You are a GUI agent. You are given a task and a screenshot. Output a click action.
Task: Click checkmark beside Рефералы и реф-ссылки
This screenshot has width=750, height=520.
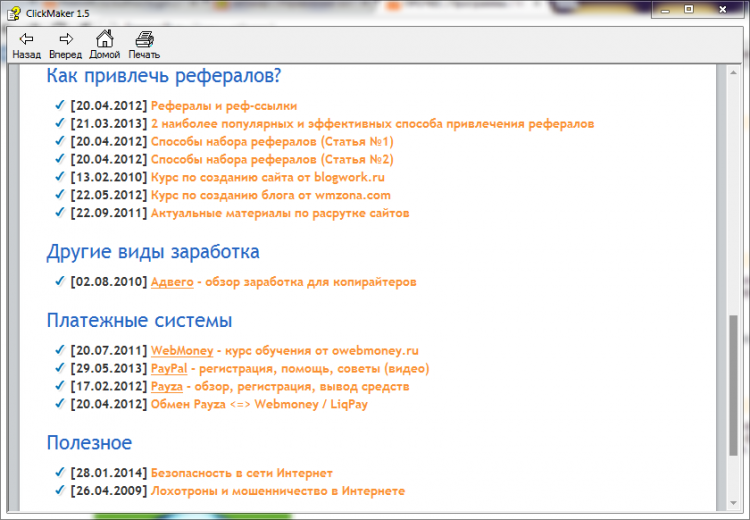[x=59, y=105]
